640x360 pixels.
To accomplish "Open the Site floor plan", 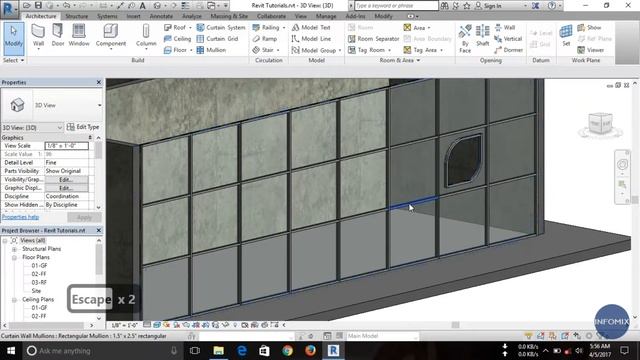I will click(x=36, y=291).
